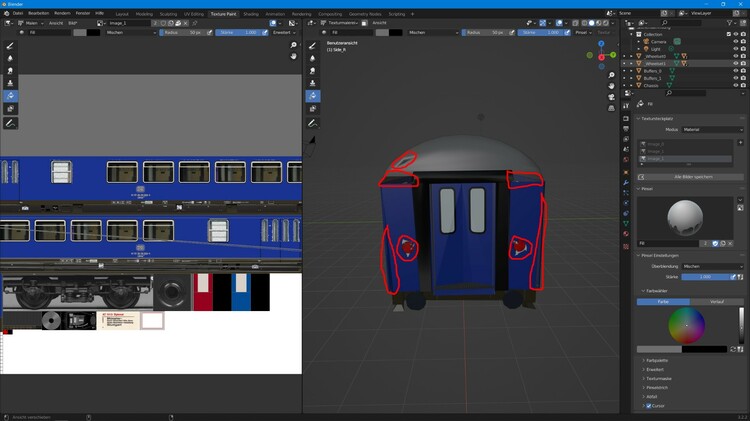750x421 pixels.
Task: Select the Draw brush tool in image editor
Action: (10, 46)
